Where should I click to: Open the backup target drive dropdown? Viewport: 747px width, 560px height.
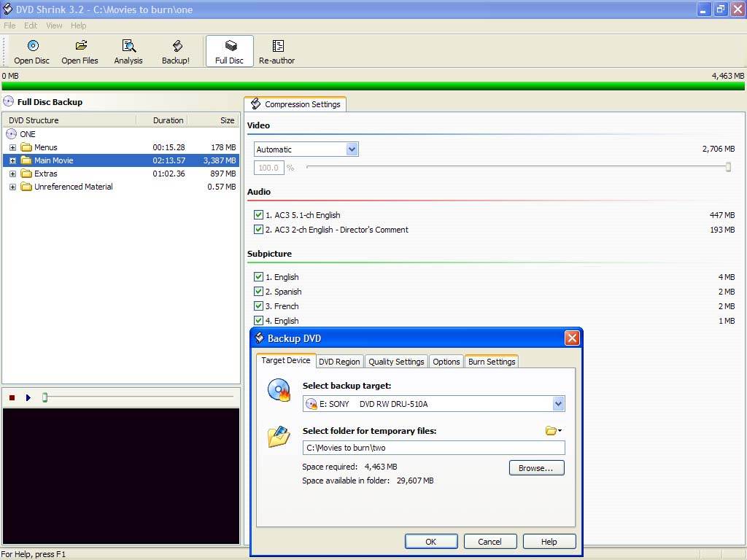(558, 404)
